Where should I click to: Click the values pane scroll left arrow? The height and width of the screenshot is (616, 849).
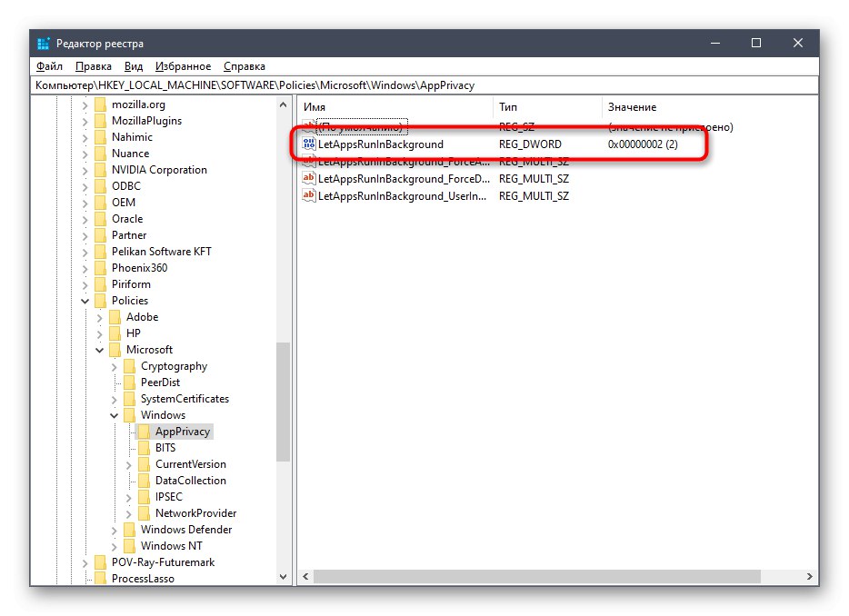click(306, 577)
